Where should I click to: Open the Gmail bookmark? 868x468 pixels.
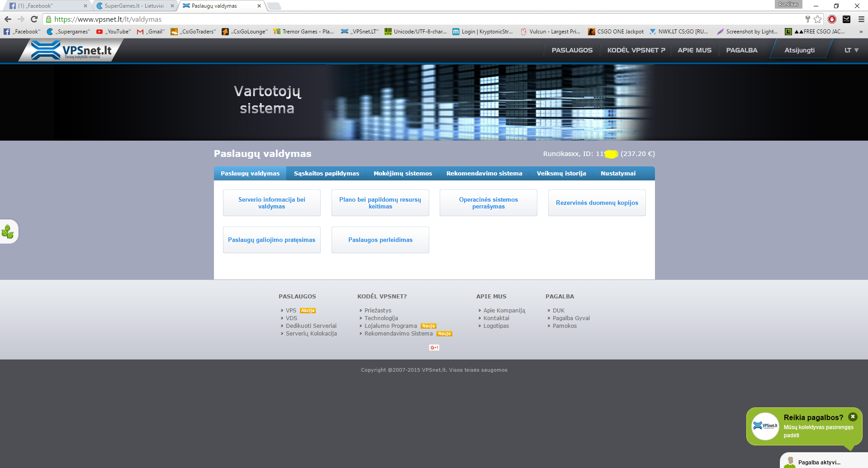pos(151,32)
